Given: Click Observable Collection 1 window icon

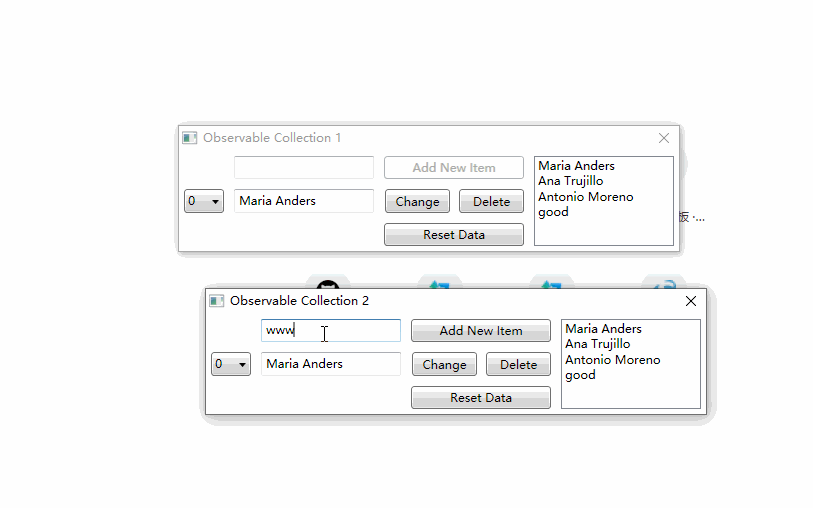Looking at the screenshot, I should (x=190, y=138).
